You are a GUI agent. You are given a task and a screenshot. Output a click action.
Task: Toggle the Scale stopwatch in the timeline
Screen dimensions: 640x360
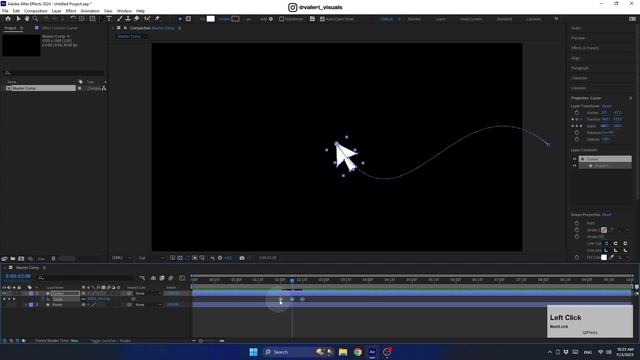click(43, 299)
